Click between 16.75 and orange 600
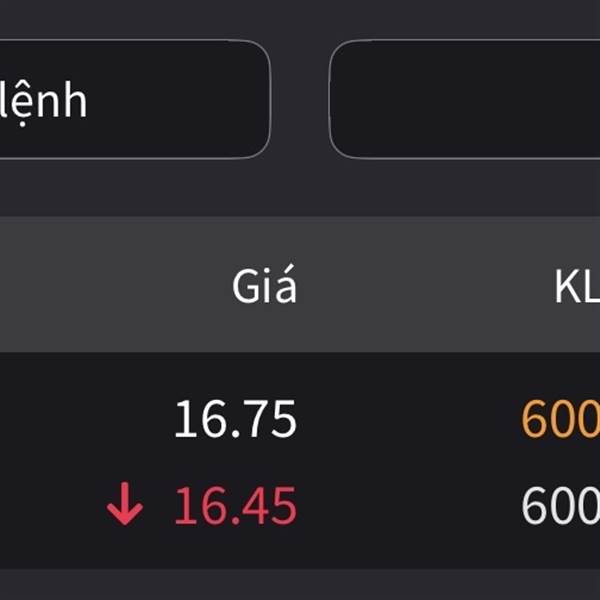The image size is (600, 600). 410,420
